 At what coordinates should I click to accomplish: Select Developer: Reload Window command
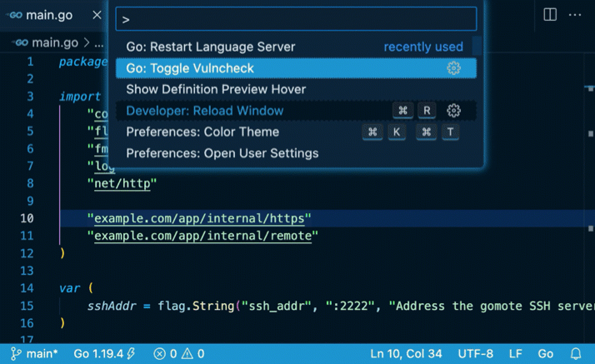pos(204,111)
